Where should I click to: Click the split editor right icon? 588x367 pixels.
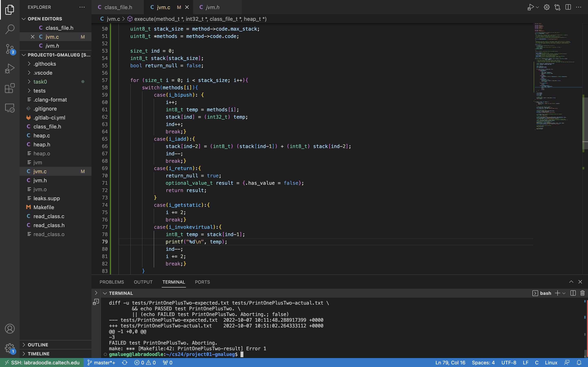568,7
